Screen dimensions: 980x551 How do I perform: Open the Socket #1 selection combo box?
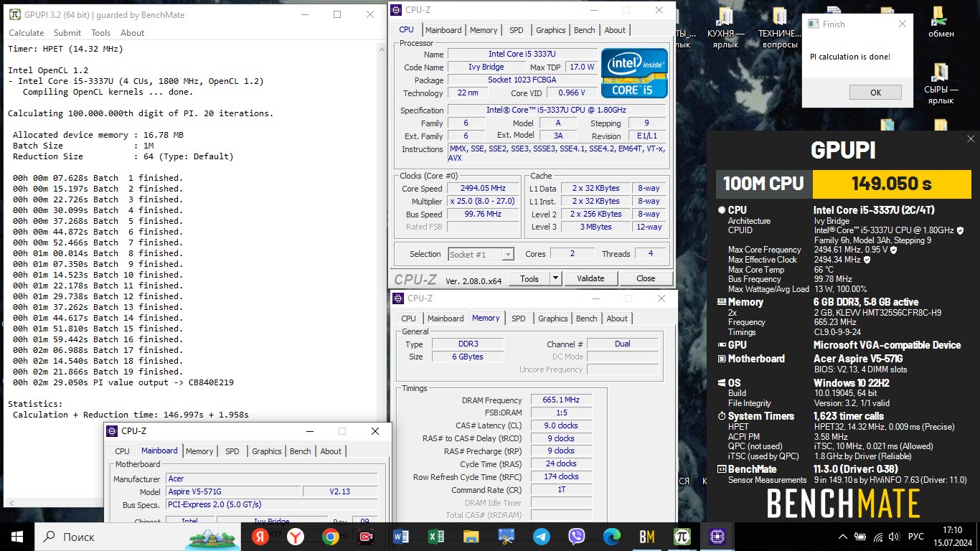[x=481, y=254]
